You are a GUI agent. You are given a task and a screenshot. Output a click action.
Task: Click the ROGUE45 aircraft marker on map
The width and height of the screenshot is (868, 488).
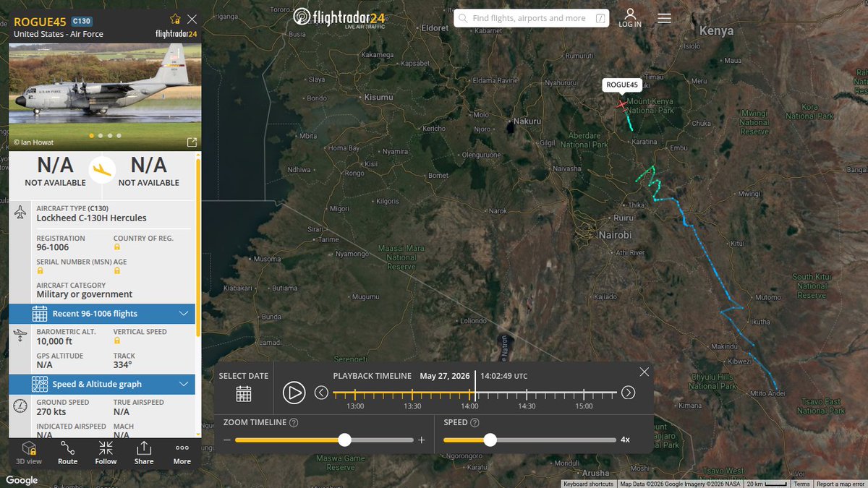click(621, 105)
